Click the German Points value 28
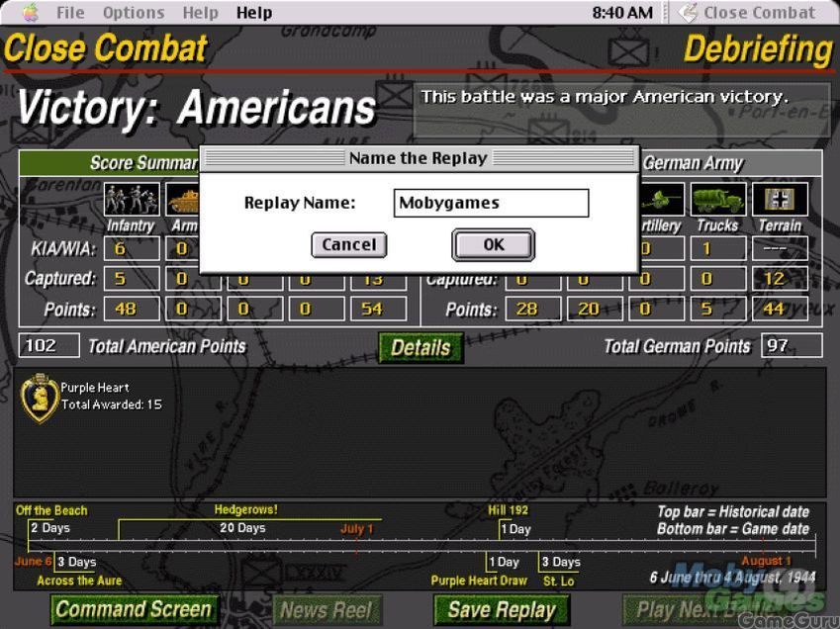This screenshot has width=840, height=629. (533, 309)
